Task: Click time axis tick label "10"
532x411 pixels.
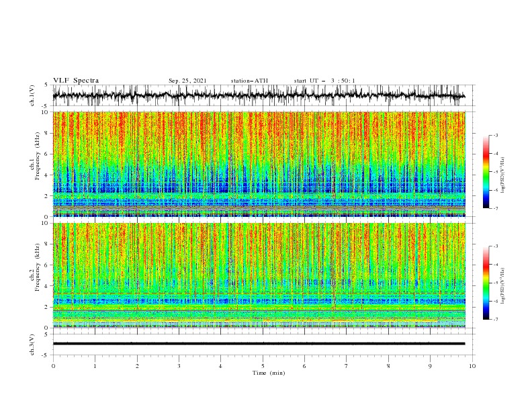Action: pos(472,366)
